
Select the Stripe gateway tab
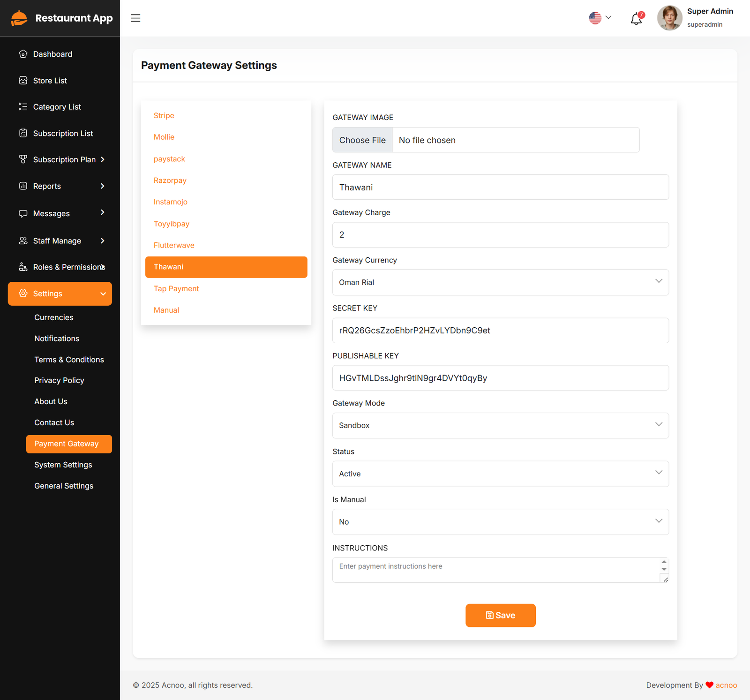pyautogui.click(x=164, y=115)
